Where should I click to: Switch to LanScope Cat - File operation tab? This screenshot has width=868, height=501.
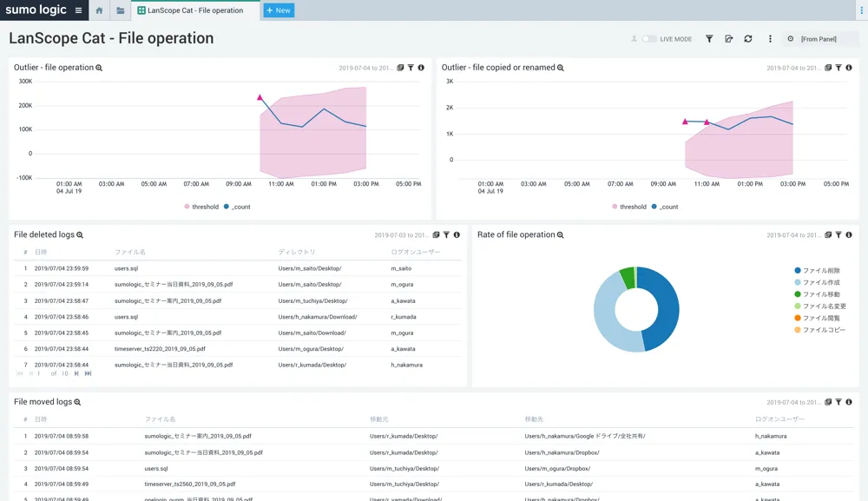click(x=195, y=10)
